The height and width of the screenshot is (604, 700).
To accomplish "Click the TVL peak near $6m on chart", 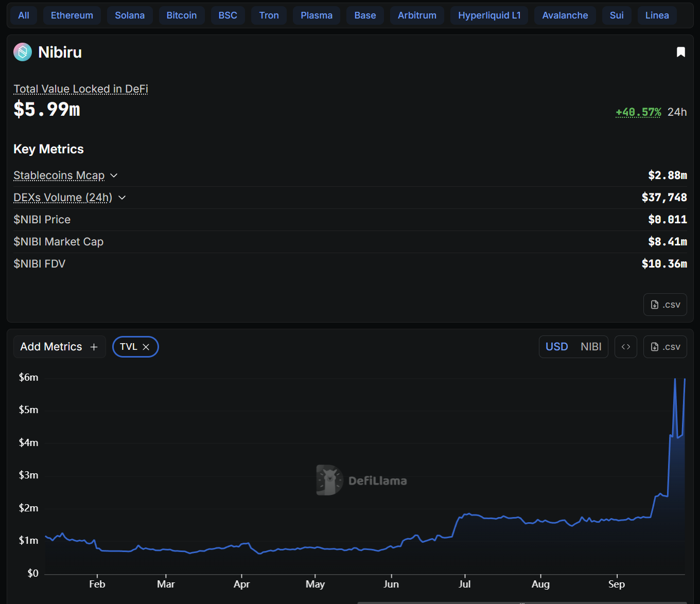I will coord(675,379).
